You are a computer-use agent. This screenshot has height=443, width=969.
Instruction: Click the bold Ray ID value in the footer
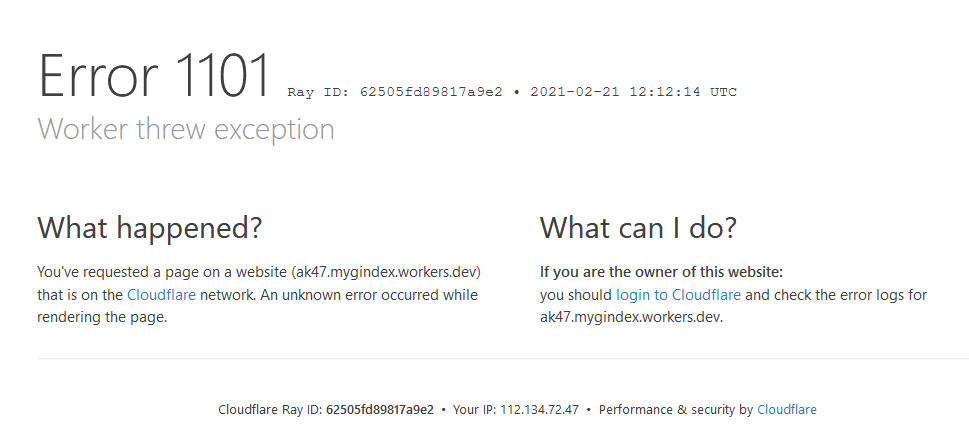click(x=379, y=410)
